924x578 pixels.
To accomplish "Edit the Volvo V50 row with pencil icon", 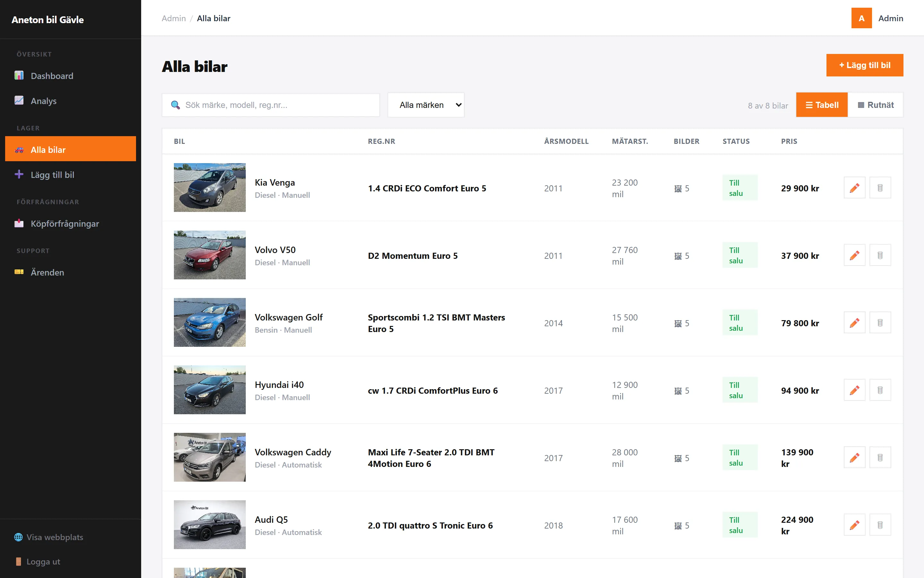I will (x=854, y=255).
